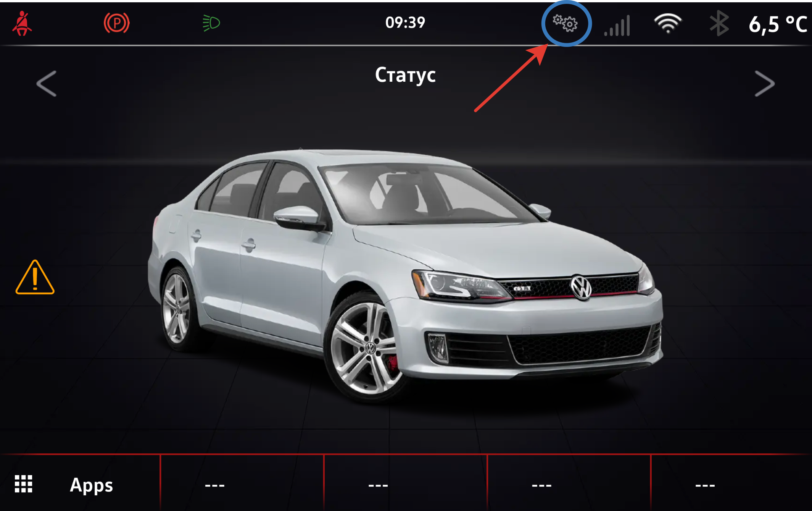Open settings via the gears icon
This screenshot has height=511, width=812.
tap(565, 24)
